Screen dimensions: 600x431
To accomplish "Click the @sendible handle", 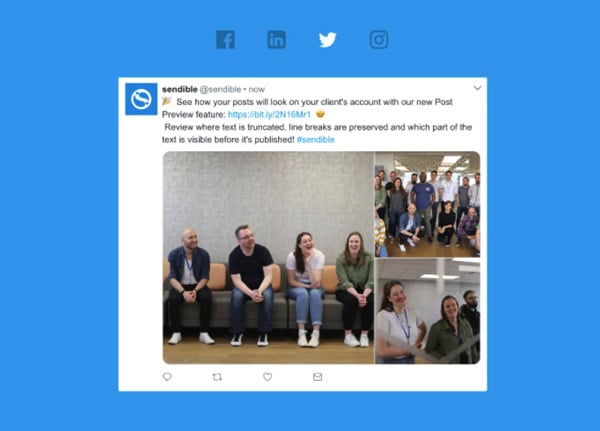I will point(220,89).
